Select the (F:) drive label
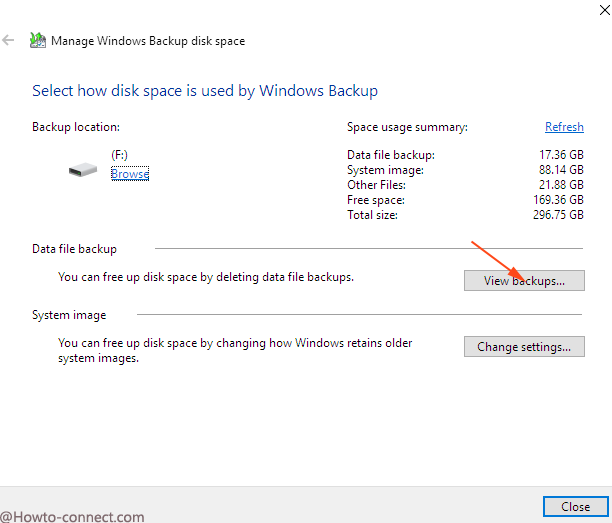The width and height of the screenshot is (612, 523). [119, 155]
